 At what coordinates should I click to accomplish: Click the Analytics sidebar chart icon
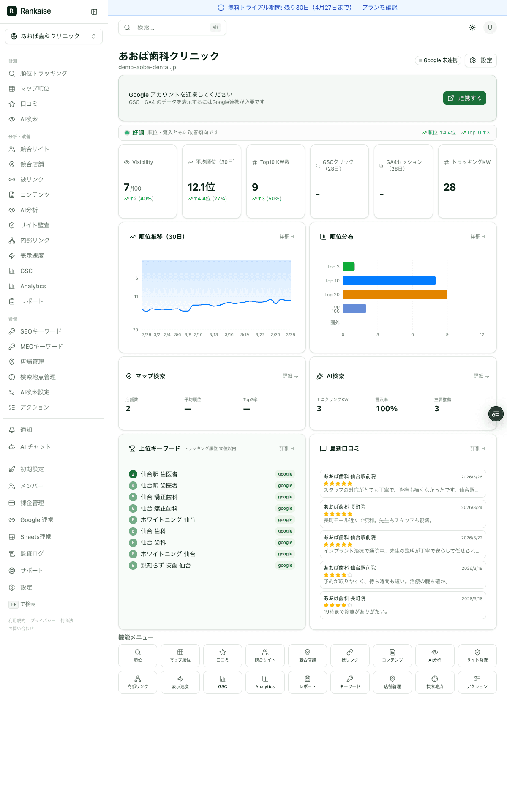pos(12,286)
